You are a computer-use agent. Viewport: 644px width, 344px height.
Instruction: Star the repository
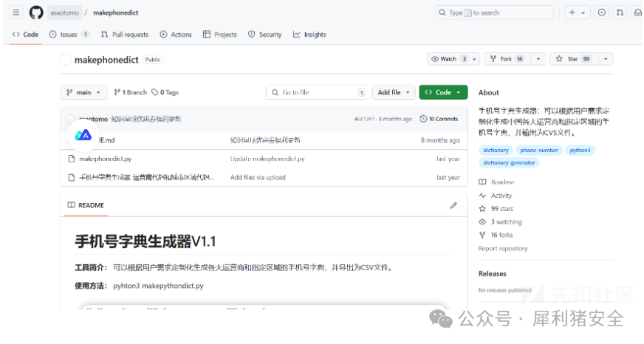(x=574, y=59)
